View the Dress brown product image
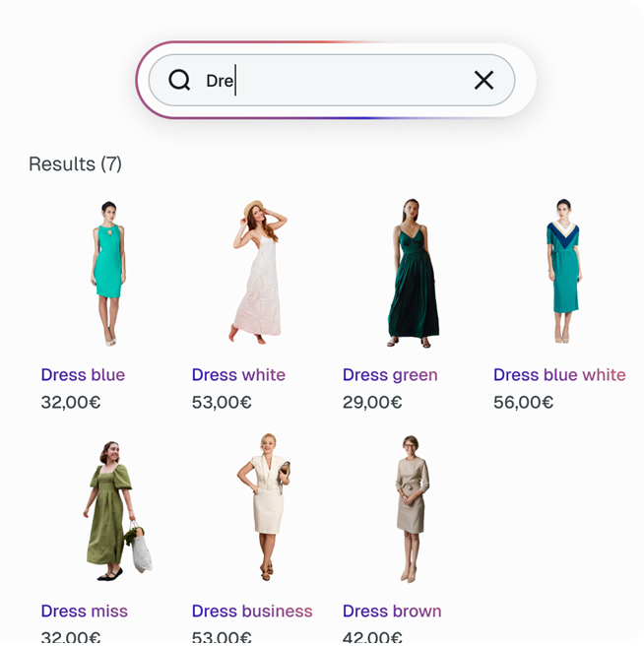This screenshot has width=644, height=647. (412, 509)
